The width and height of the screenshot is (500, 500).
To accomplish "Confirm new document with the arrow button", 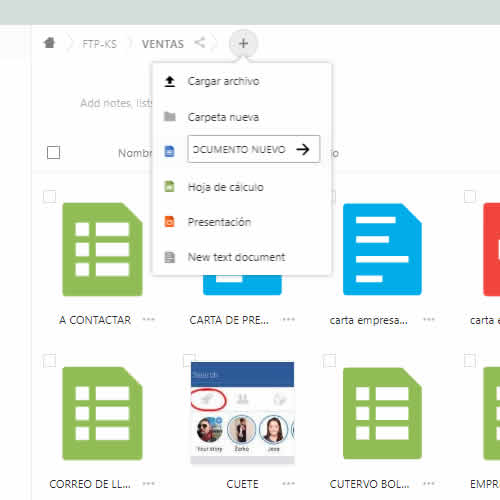I will pyautogui.click(x=303, y=149).
